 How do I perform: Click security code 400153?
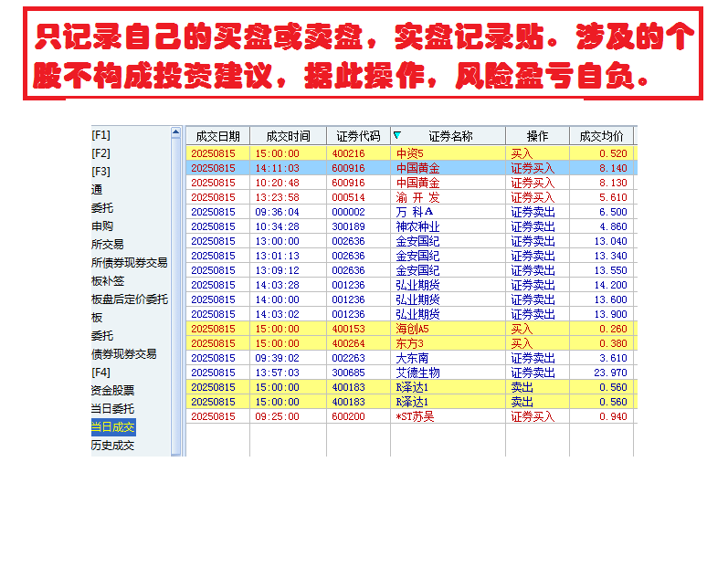point(348,329)
